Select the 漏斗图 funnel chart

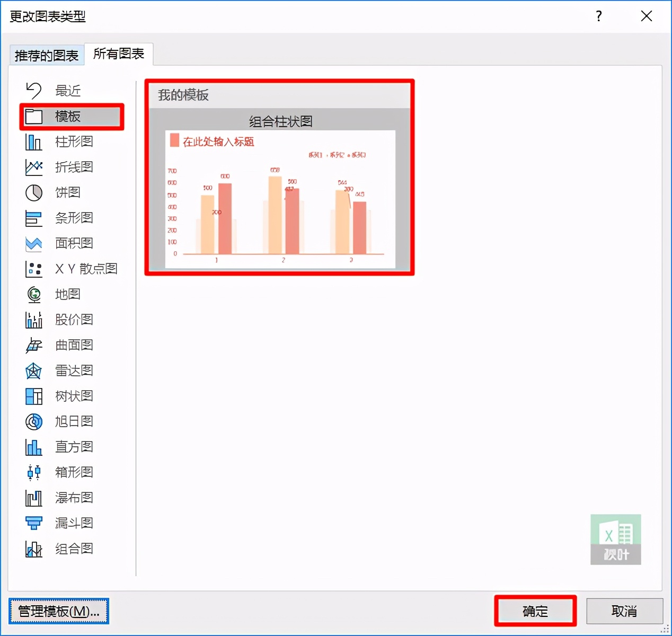coord(74,523)
